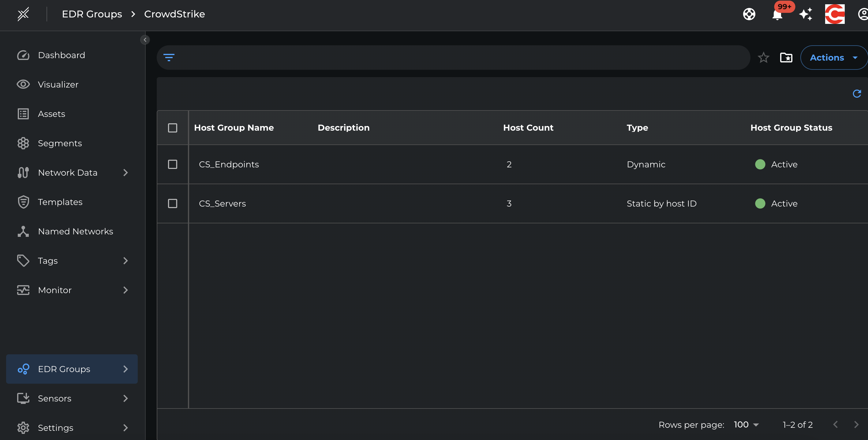
Task: Click the filter icon in search bar
Action: click(x=169, y=57)
